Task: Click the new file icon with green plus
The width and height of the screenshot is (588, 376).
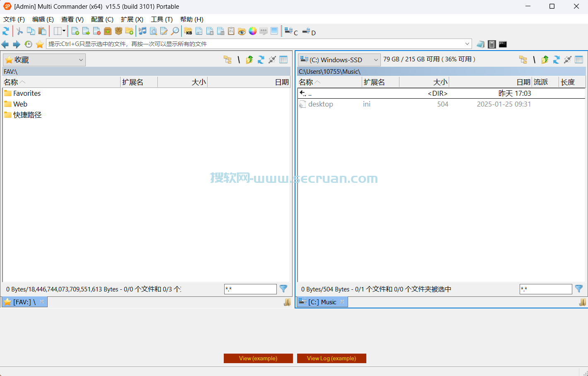Action: [75, 31]
